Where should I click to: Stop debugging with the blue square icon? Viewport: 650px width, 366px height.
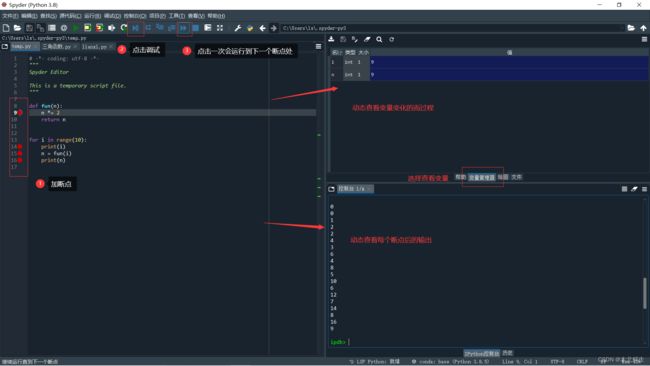pyautogui.click(x=196, y=28)
